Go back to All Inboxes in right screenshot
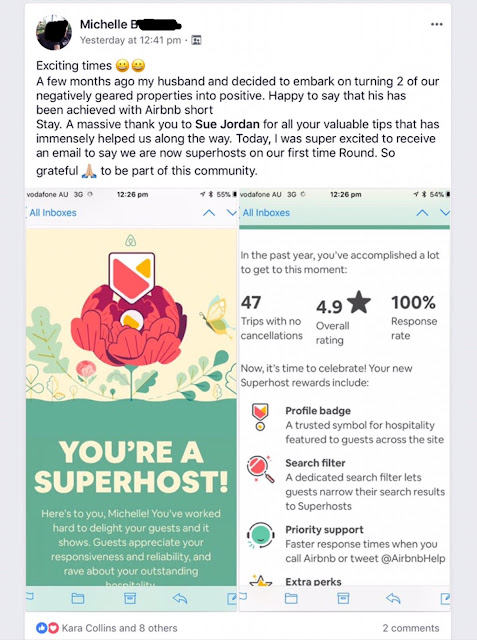 [x=266, y=213]
